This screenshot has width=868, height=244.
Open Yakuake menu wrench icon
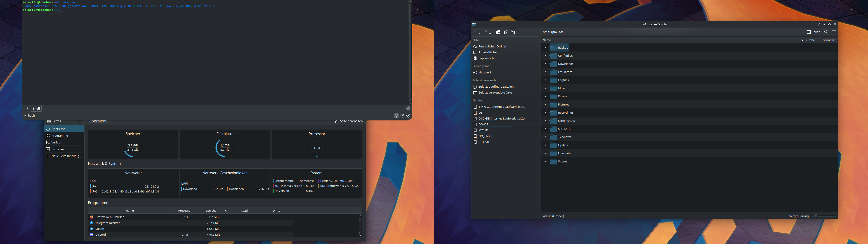[x=402, y=116]
